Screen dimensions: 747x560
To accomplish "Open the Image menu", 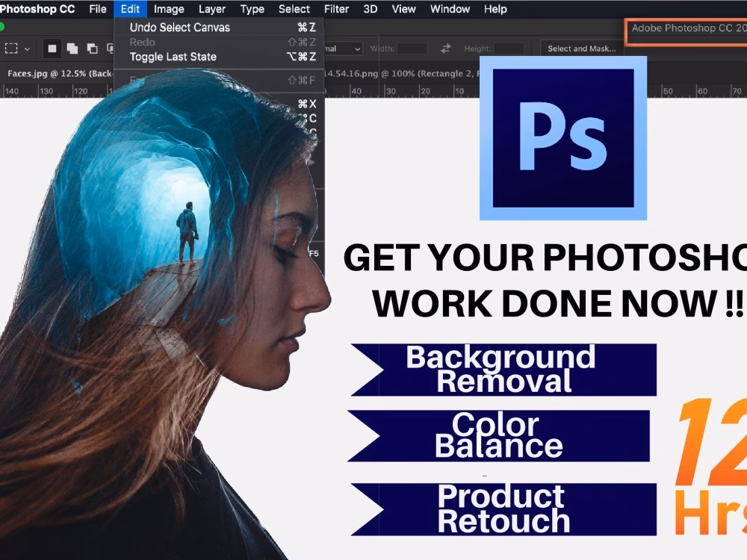I will click(168, 9).
